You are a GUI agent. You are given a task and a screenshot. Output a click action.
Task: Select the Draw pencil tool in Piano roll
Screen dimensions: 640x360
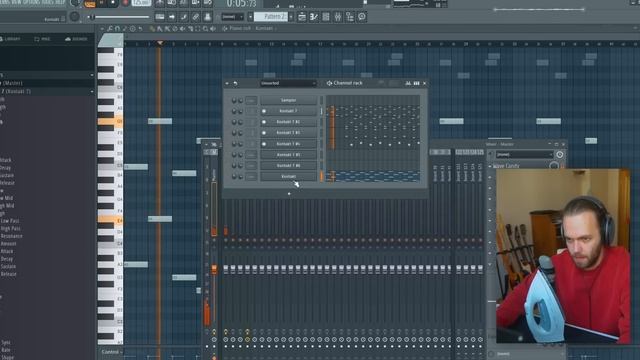152,29
